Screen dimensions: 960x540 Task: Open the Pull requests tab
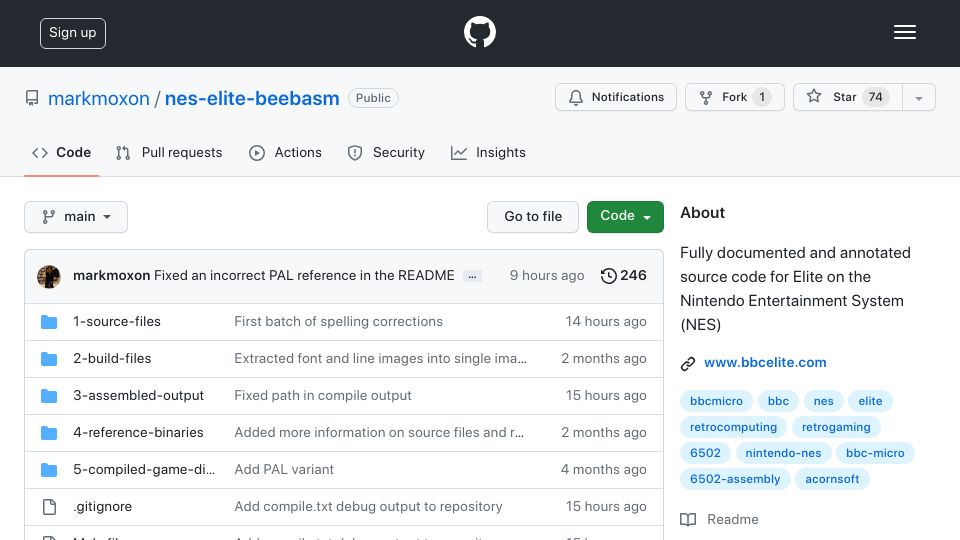(x=169, y=152)
